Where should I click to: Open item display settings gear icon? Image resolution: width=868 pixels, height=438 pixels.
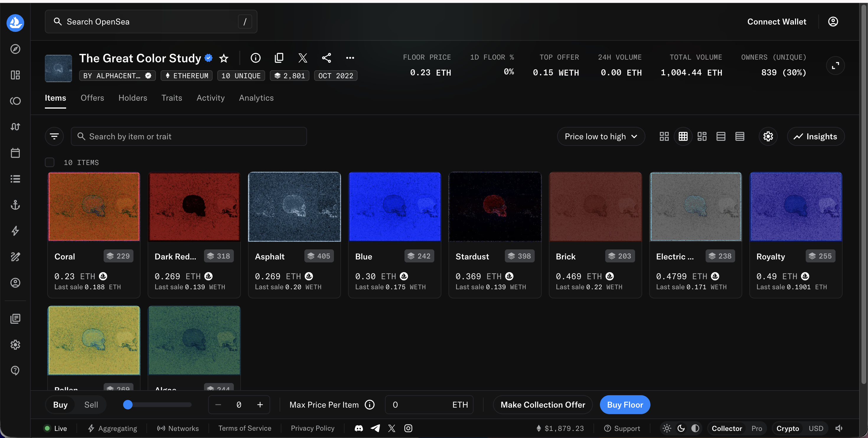(x=768, y=136)
